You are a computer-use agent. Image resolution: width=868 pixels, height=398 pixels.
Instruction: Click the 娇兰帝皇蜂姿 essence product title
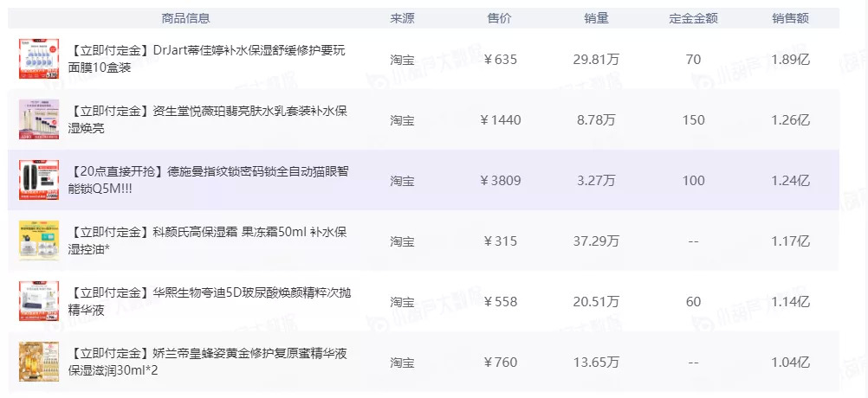208,362
